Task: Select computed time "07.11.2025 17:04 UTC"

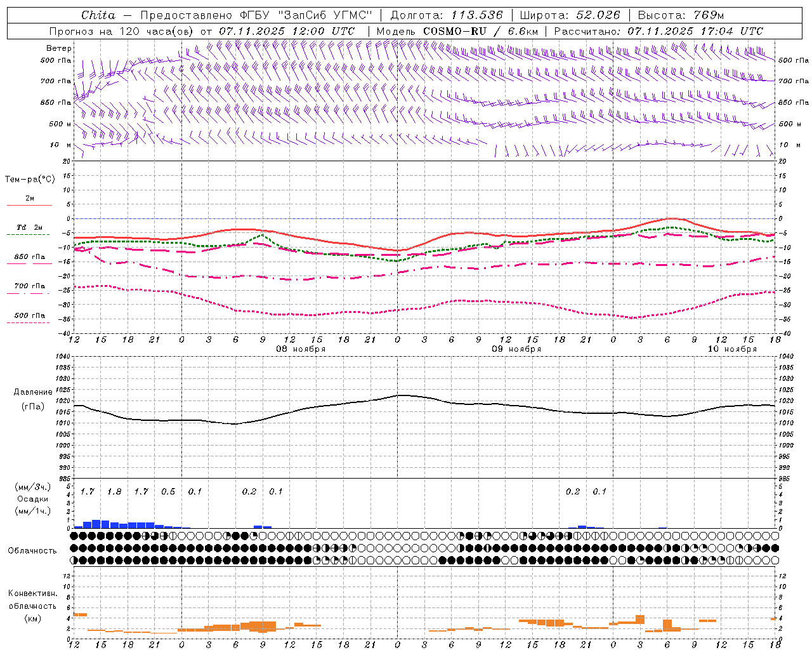Action: pos(695,31)
